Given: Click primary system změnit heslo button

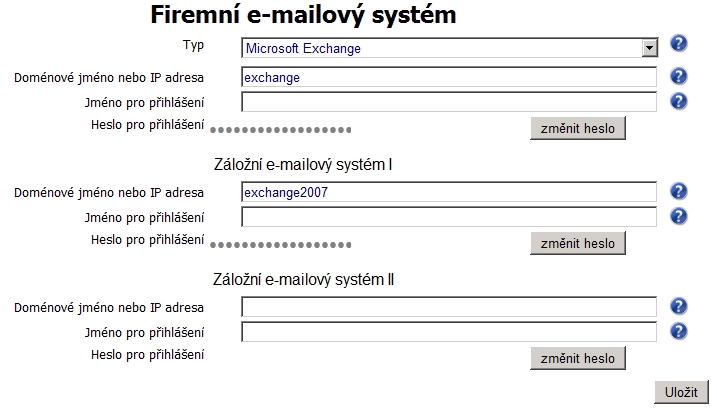Looking at the screenshot, I should point(578,128).
